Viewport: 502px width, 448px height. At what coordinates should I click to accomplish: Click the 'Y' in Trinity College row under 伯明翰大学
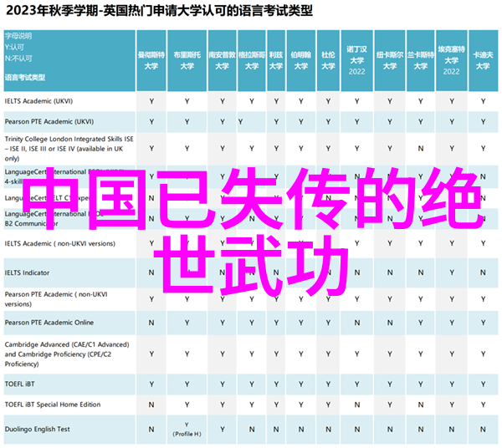pos(301,149)
